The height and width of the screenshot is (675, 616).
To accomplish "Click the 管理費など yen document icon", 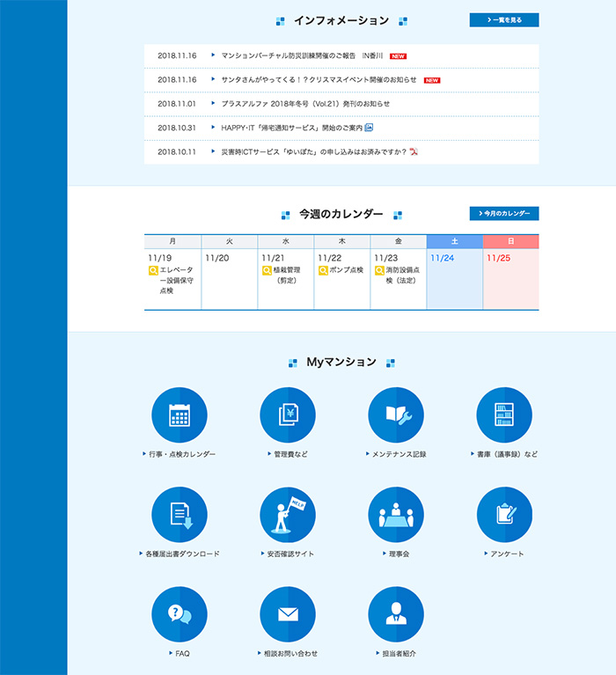I will pos(288,415).
